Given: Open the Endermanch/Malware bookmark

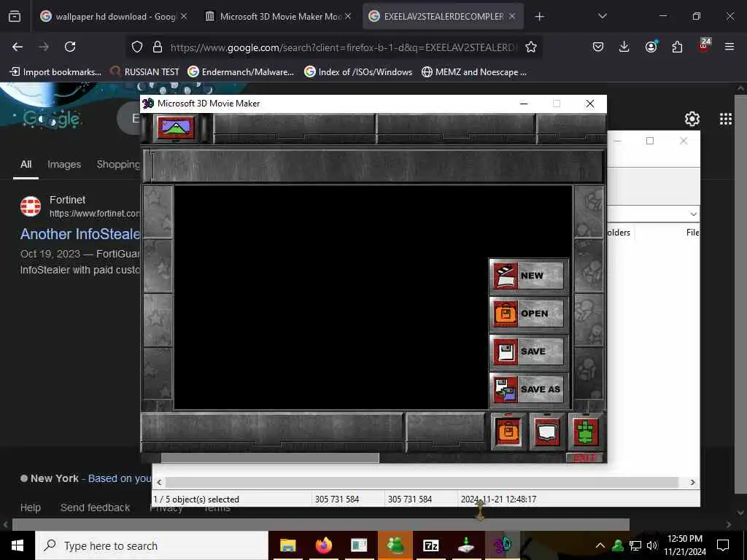Looking at the screenshot, I should (241, 72).
